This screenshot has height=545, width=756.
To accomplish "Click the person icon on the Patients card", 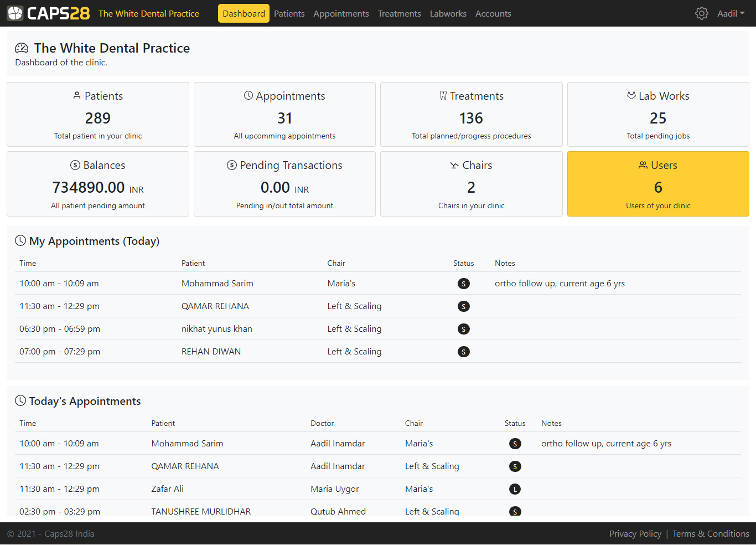I will coord(76,95).
